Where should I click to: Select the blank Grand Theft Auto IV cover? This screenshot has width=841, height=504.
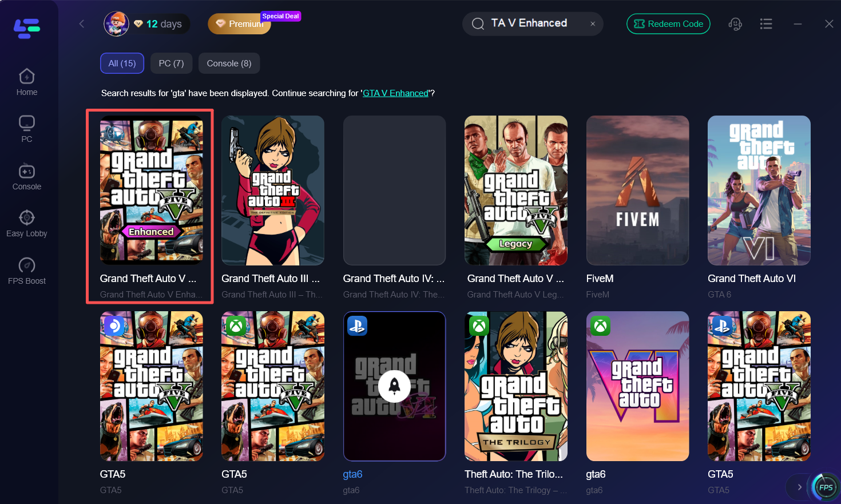click(394, 191)
